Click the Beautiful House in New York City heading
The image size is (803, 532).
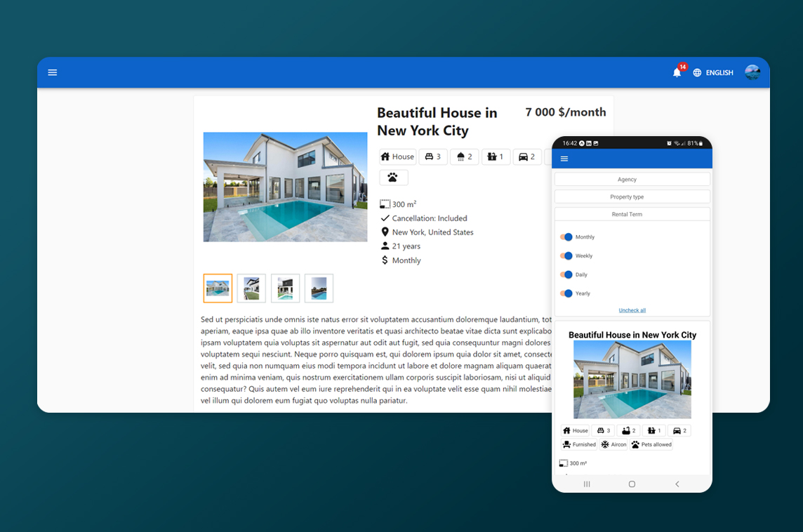[x=437, y=121]
